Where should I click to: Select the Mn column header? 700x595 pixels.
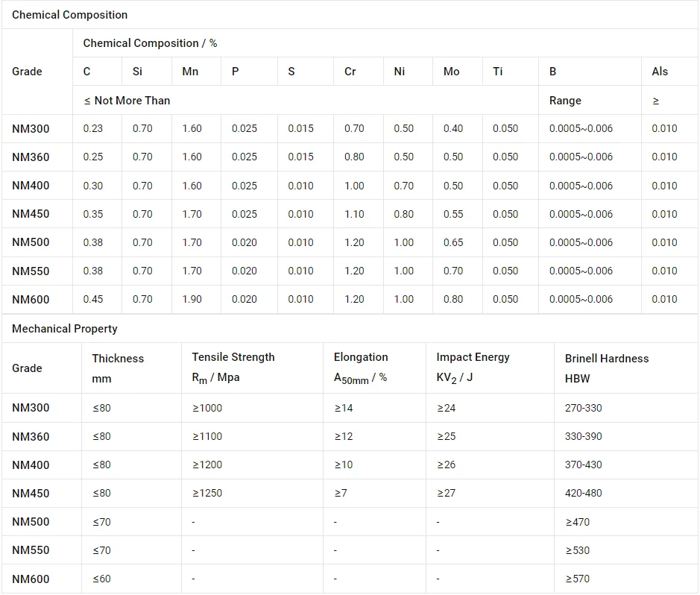pyautogui.click(x=190, y=72)
